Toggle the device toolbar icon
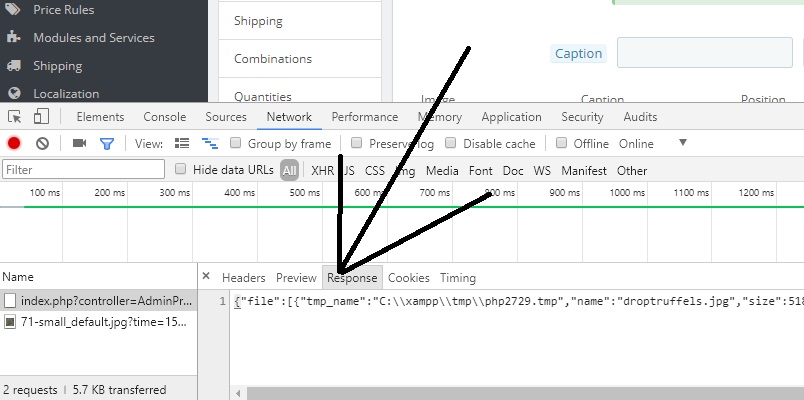 click(x=41, y=116)
